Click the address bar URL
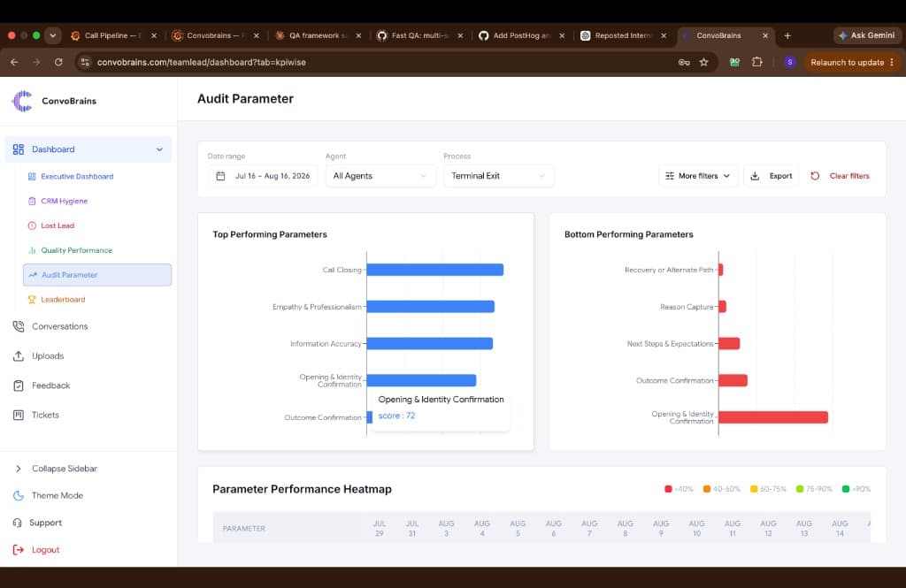Viewport: 906px width, 588px height. click(201, 62)
